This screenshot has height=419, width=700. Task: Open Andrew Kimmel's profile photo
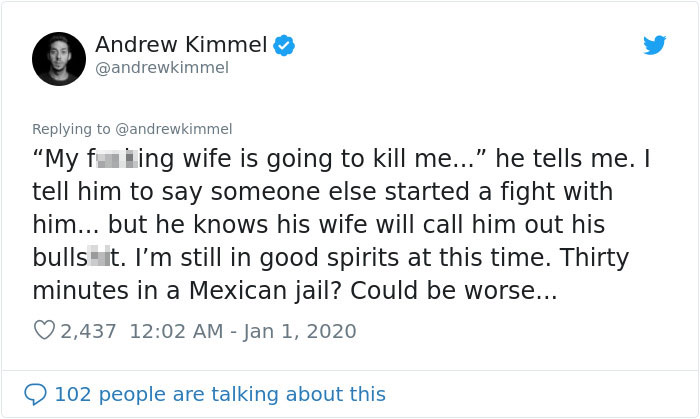pos(58,58)
